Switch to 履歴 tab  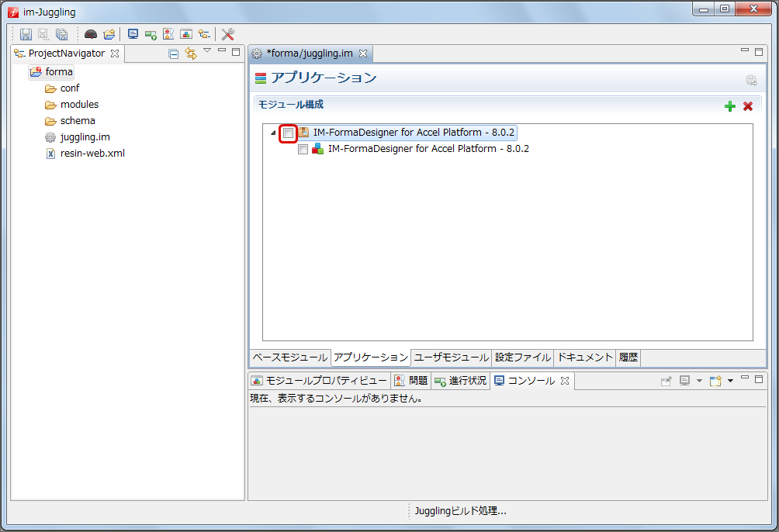coord(628,358)
